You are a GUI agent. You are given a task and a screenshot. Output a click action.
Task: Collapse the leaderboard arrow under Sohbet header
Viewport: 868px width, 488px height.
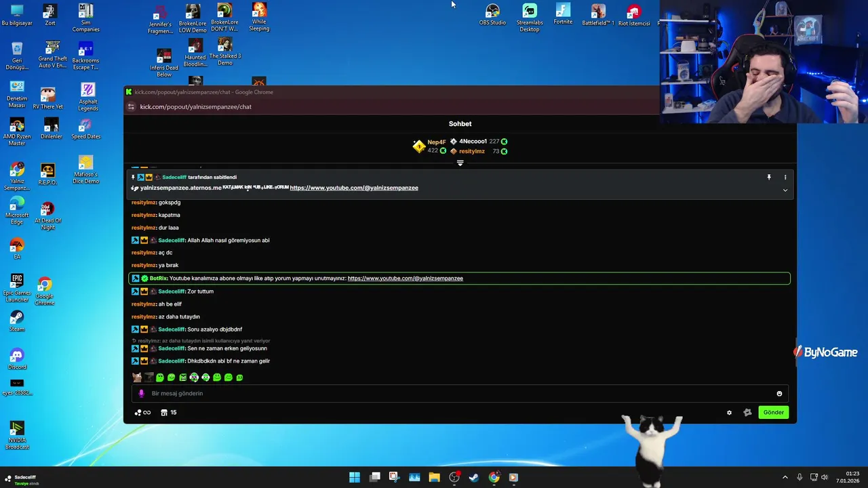460,163
